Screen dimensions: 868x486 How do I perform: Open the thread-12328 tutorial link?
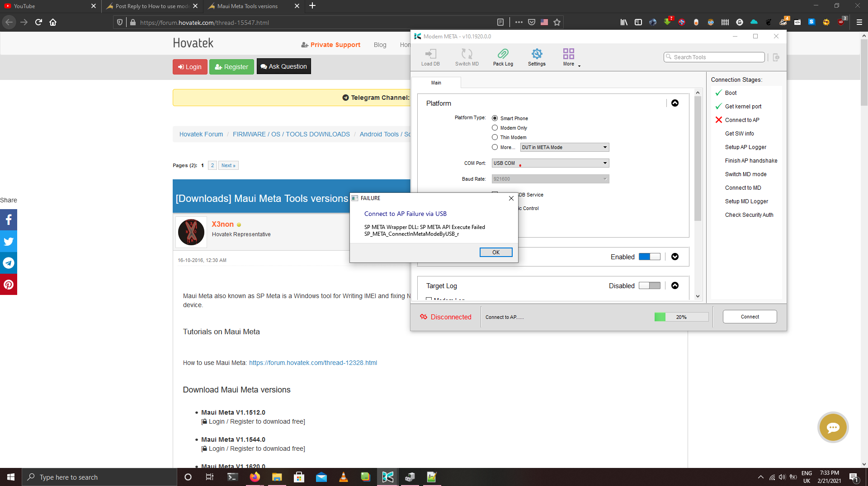pos(313,363)
